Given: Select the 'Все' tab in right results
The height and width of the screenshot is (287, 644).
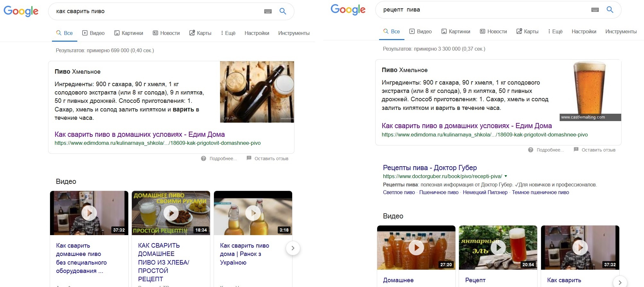Looking at the screenshot, I should click(392, 31).
